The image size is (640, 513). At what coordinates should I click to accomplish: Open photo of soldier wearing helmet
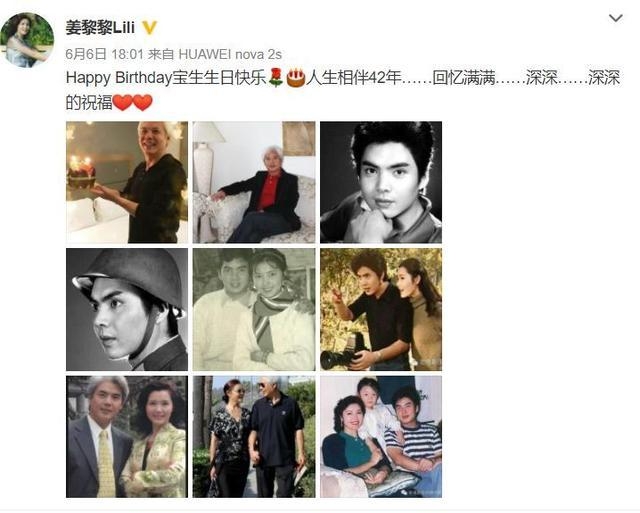click(x=127, y=309)
